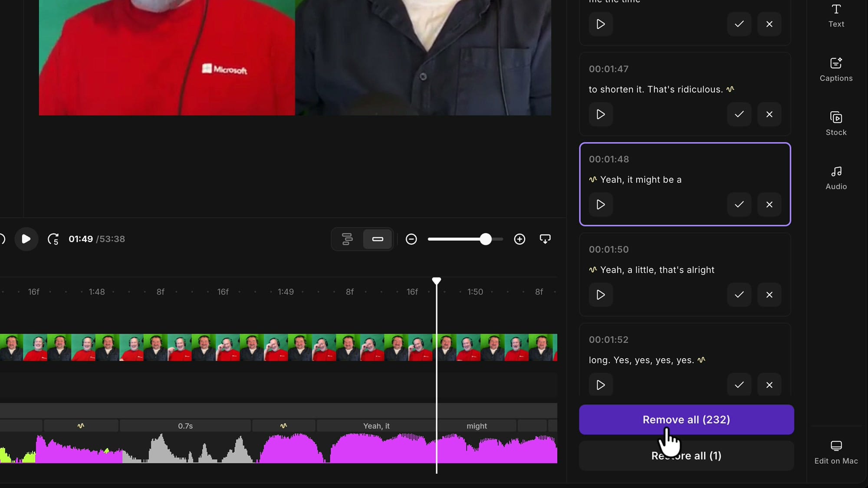Dismiss the 'to shorten it' suggestion

point(769,115)
